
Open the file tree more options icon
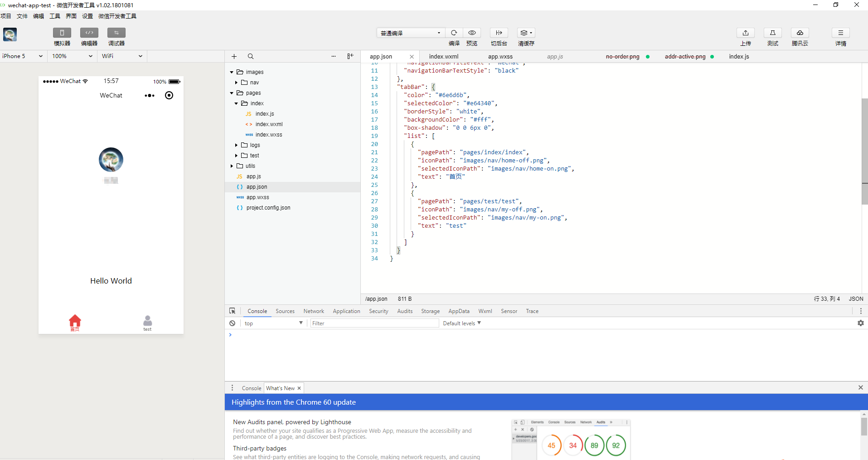(334, 56)
